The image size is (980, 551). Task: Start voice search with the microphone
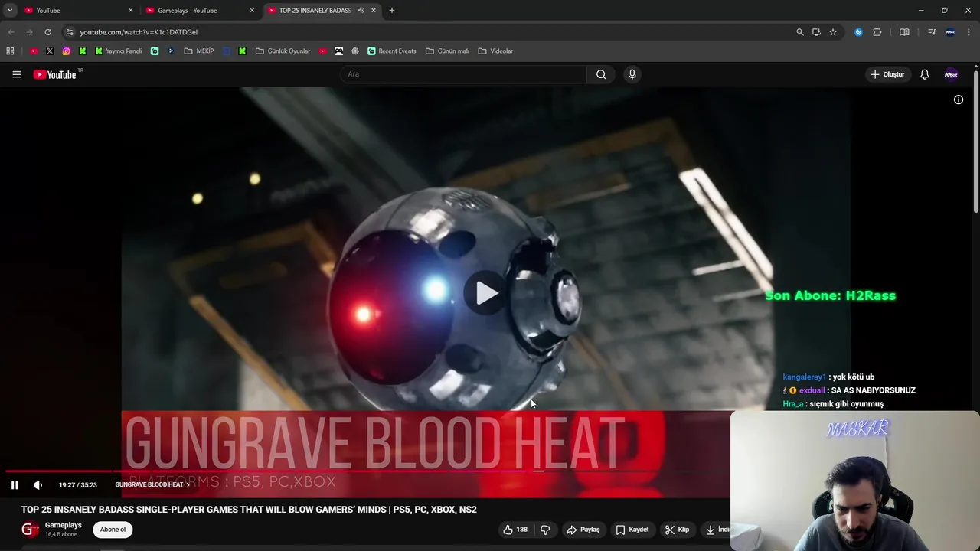point(632,74)
